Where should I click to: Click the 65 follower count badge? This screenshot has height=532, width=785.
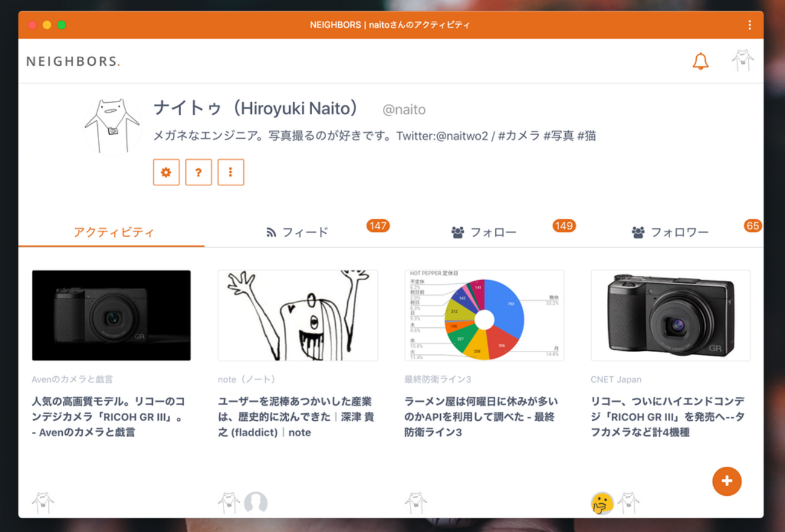(x=752, y=226)
